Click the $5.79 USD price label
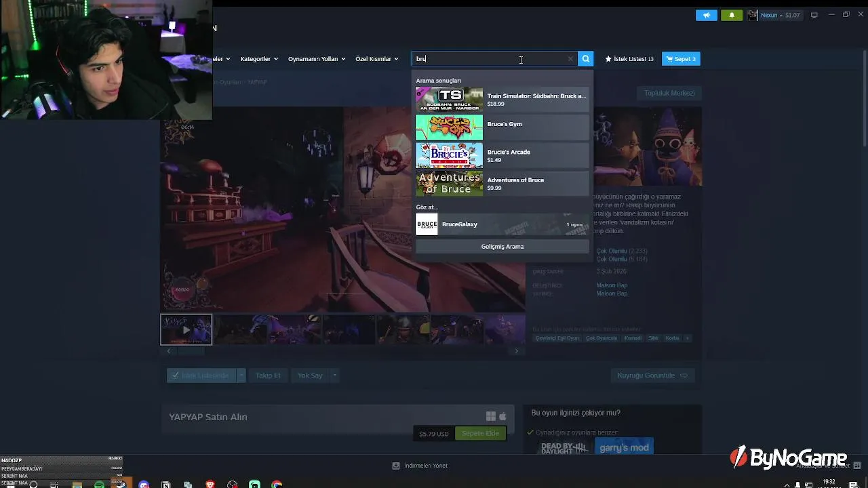This screenshot has width=868, height=488. click(x=433, y=434)
